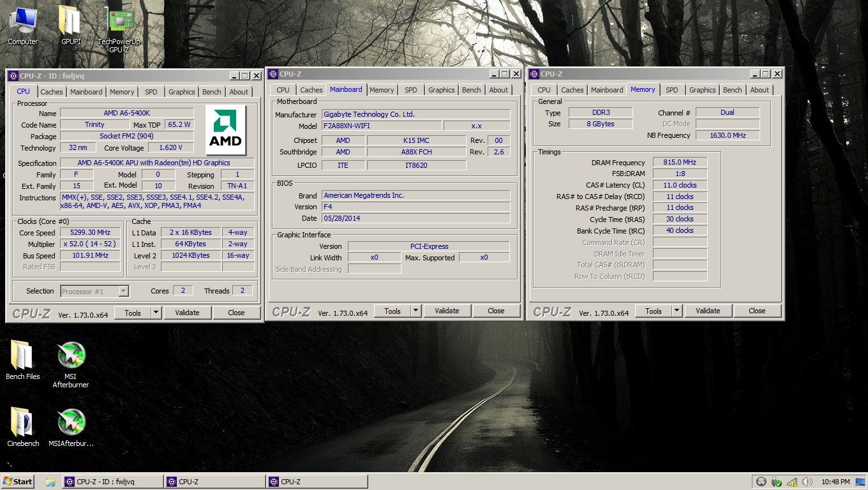Expand the Processor #1 selection dropdown

click(x=124, y=291)
